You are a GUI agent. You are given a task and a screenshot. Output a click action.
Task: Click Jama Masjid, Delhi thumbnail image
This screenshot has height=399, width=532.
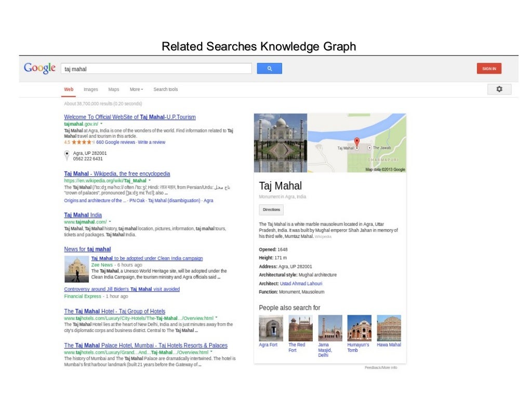(x=330, y=328)
